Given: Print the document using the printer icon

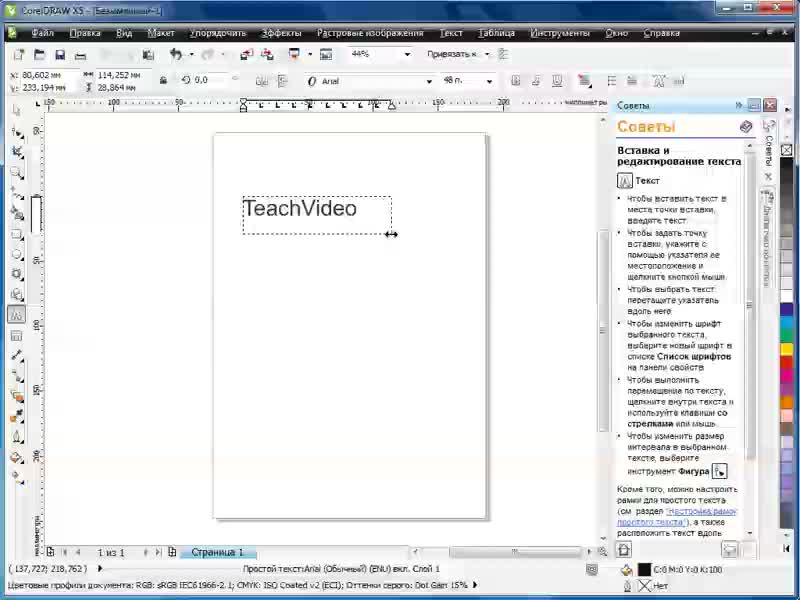Looking at the screenshot, I should pos(80,55).
